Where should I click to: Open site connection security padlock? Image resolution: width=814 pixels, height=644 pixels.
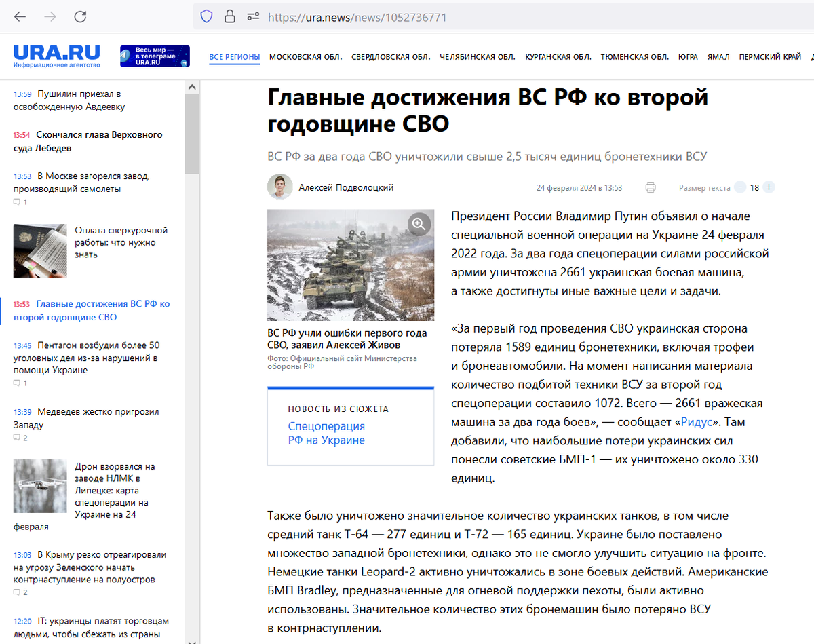point(229,16)
